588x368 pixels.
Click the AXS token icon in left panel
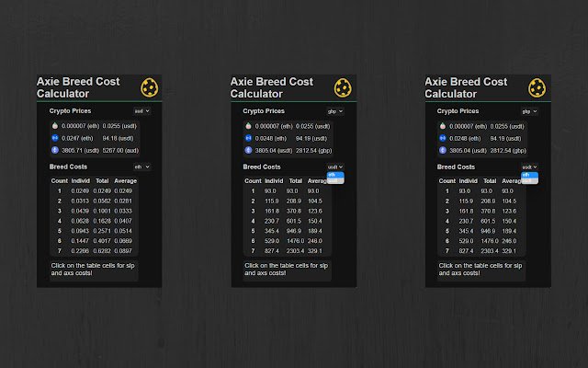55,138
